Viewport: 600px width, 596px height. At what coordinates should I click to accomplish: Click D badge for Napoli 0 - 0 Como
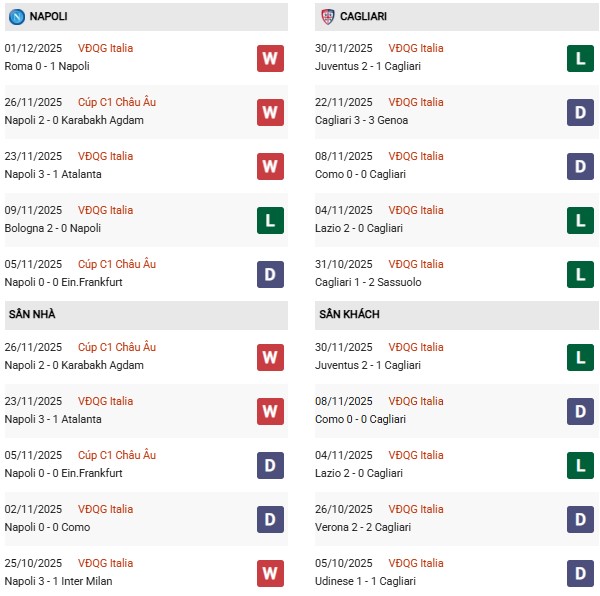pyautogui.click(x=270, y=519)
